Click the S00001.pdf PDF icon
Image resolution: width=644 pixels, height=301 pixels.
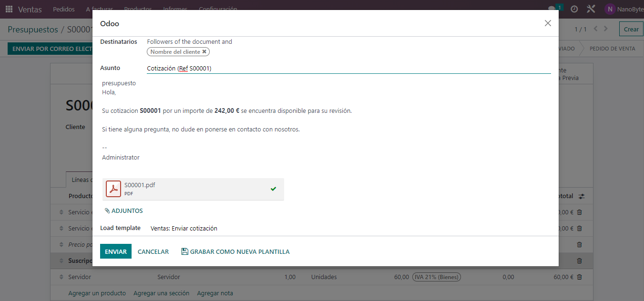point(113,189)
